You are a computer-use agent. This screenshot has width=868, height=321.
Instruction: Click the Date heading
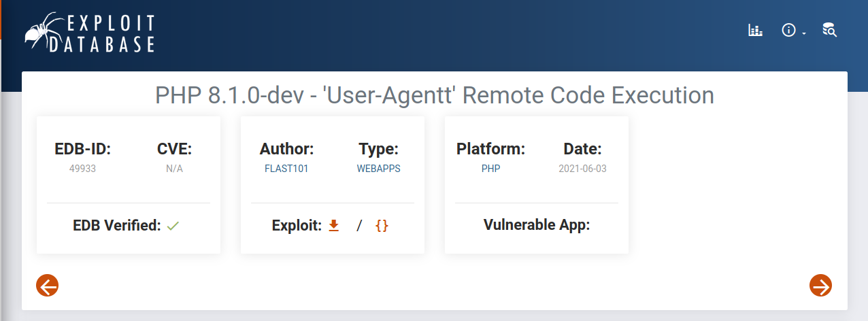point(582,149)
